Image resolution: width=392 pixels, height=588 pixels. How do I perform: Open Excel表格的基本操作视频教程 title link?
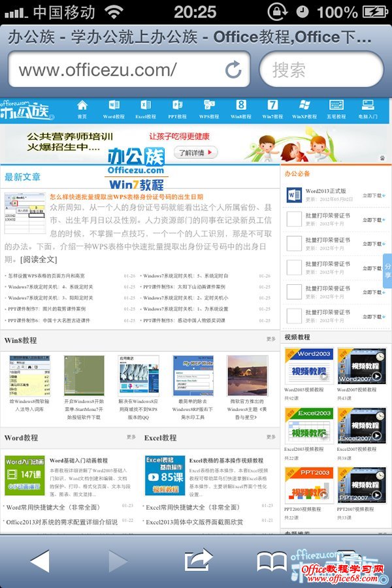(226, 460)
